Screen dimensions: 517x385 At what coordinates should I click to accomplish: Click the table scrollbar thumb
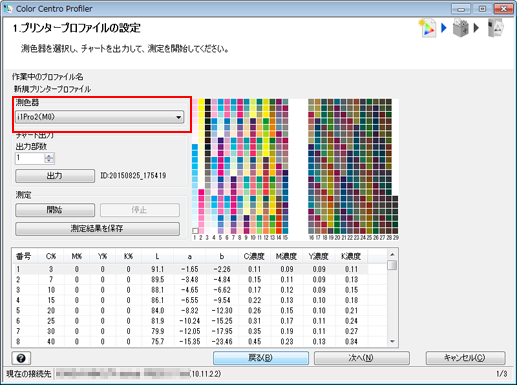(x=392, y=265)
